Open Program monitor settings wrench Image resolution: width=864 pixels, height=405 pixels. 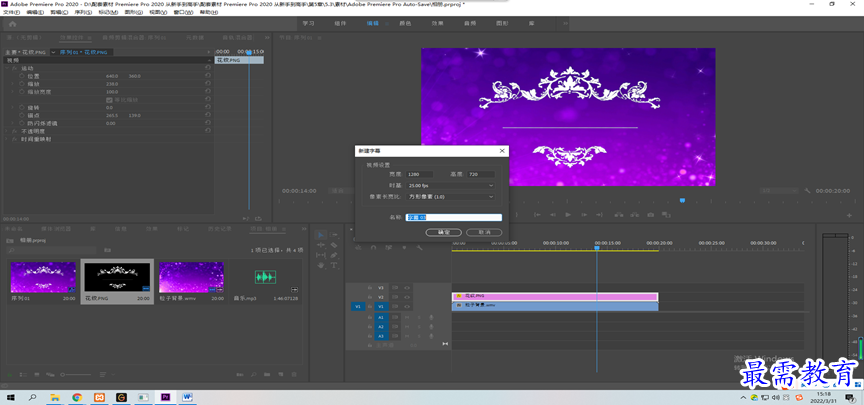point(807,190)
